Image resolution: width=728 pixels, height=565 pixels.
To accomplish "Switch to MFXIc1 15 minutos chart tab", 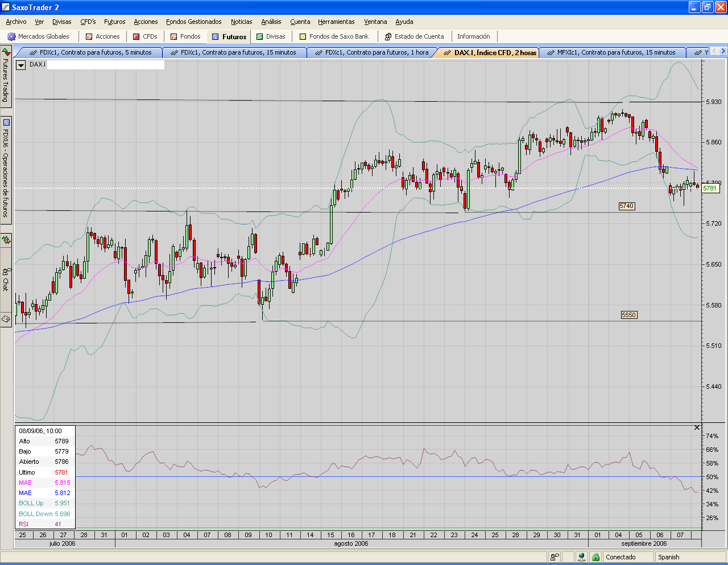I will [612, 52].
